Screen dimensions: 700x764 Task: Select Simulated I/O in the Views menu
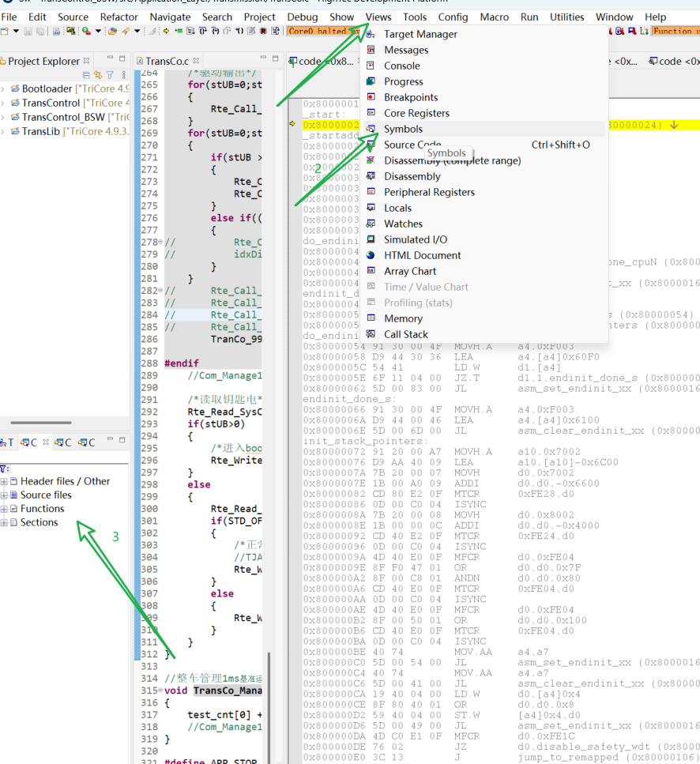[484, 239]
